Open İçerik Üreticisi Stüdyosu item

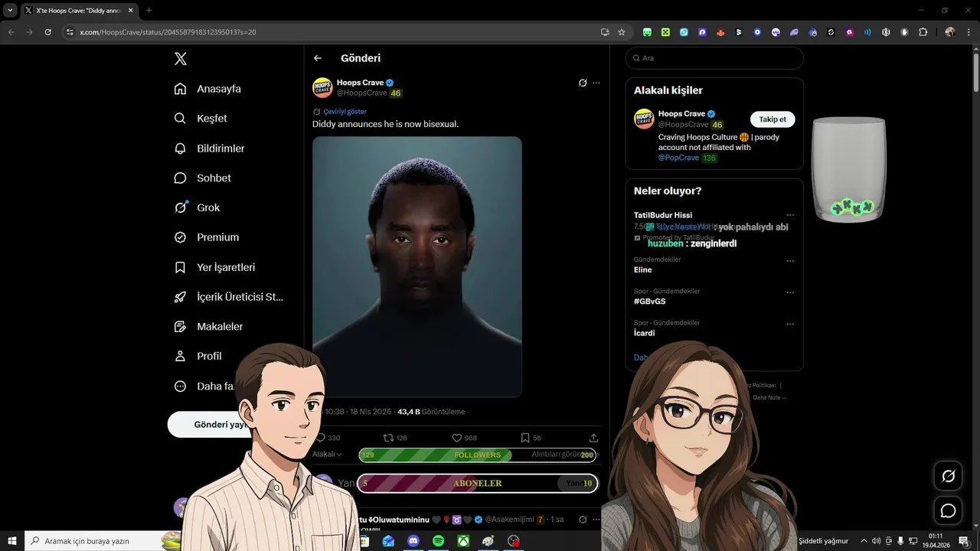[229, 297]
